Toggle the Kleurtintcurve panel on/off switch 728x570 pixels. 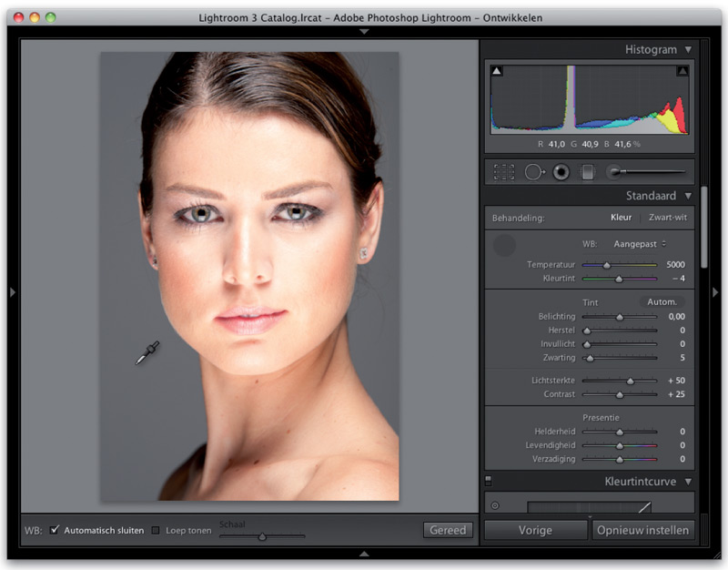489,480
